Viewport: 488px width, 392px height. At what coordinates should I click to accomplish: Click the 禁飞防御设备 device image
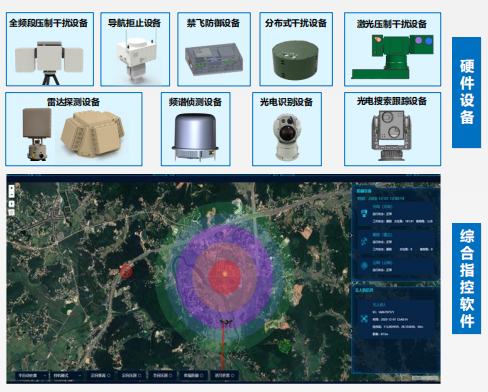coord(214,59)
